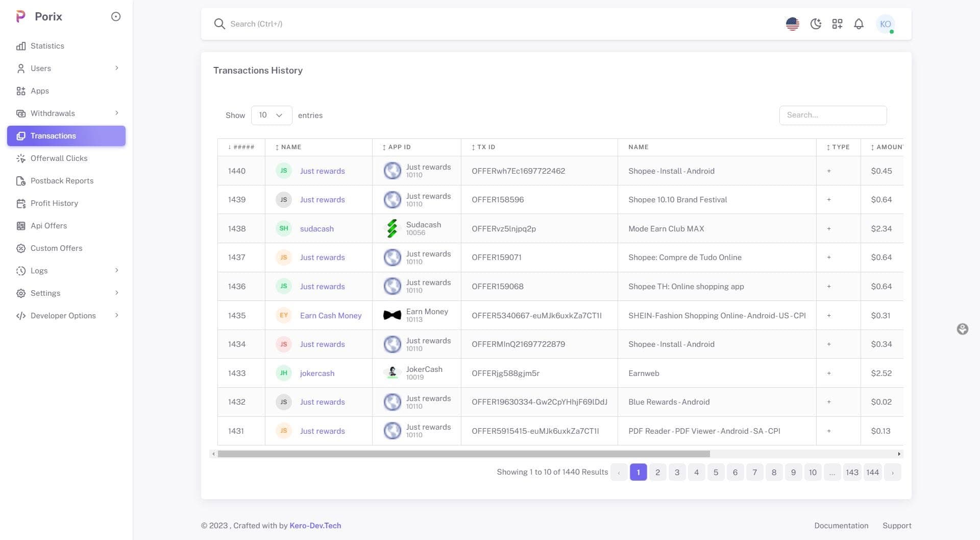The width and height of the screenshot is (980, 540).
Task: Click Earn Money bow-tie app icon
Action: 392,315
